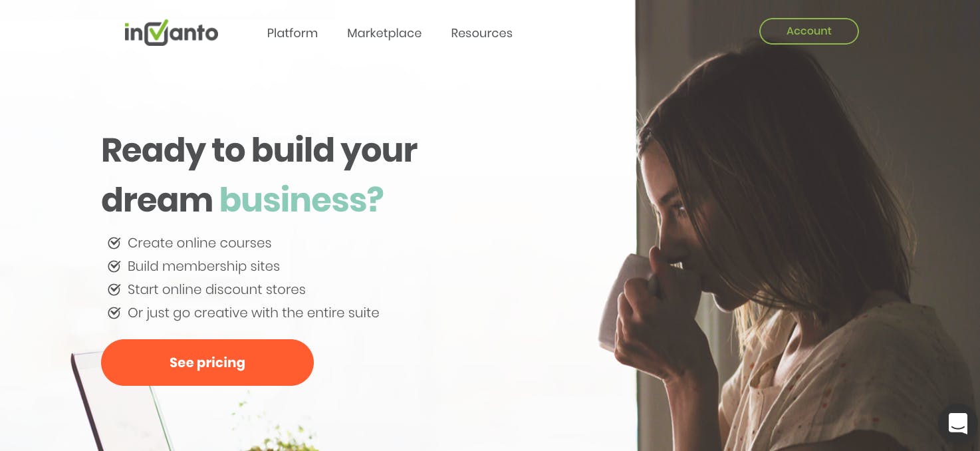This screenshot has width=980, height=451.
Task: Click check icon beside Start online discount stores
Action: pyautogui.click(x=114, y=289)
